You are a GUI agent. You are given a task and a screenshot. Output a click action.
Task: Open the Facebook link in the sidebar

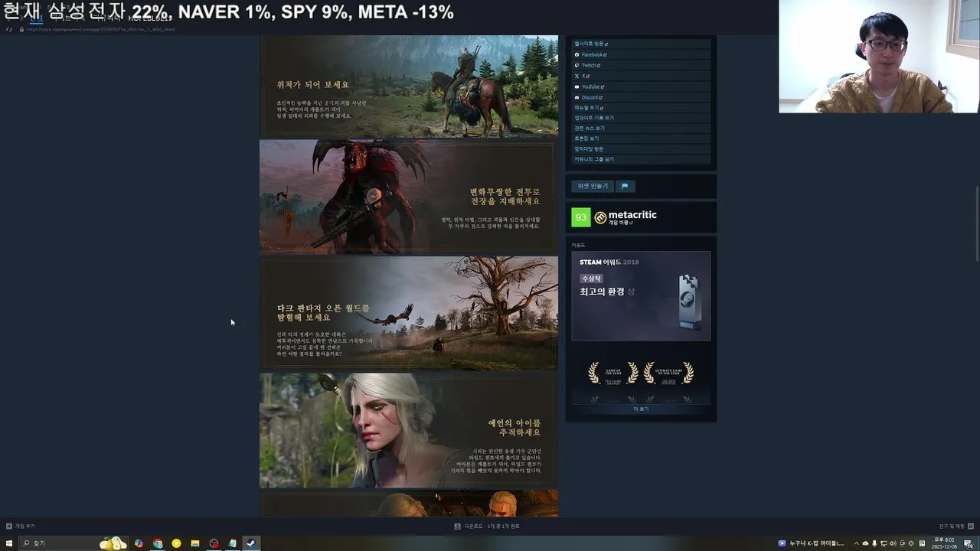point(641,54)
